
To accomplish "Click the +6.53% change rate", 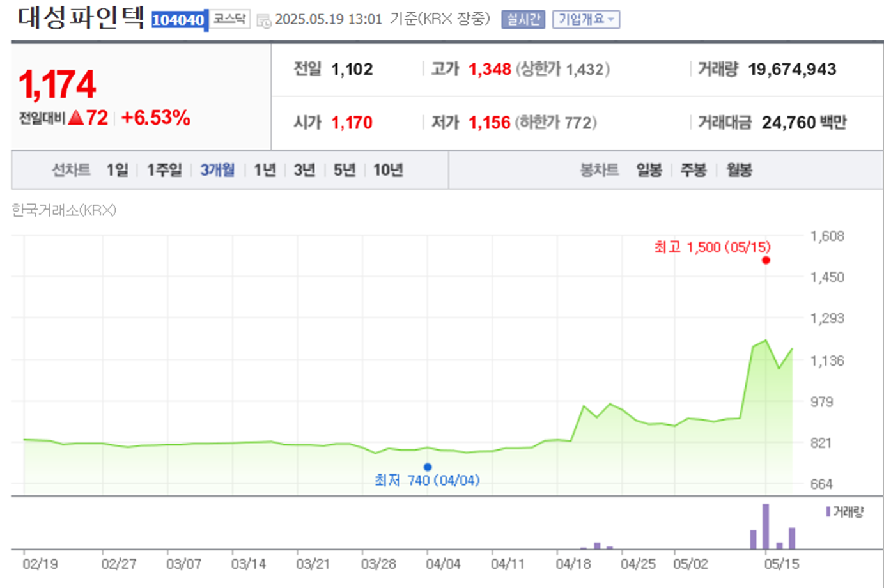I will [x=155, y=118].
